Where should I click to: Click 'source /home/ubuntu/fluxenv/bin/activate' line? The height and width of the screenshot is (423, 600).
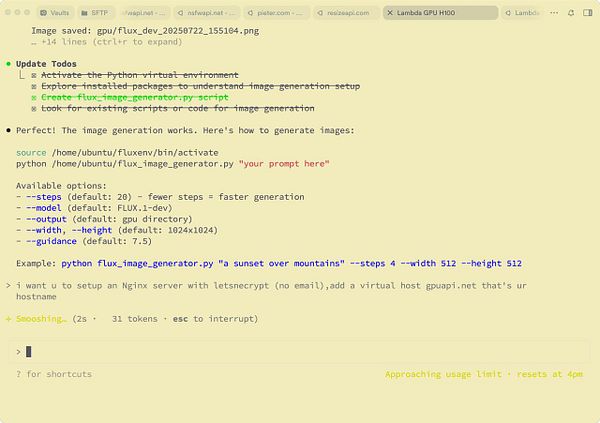click(117, 152)
